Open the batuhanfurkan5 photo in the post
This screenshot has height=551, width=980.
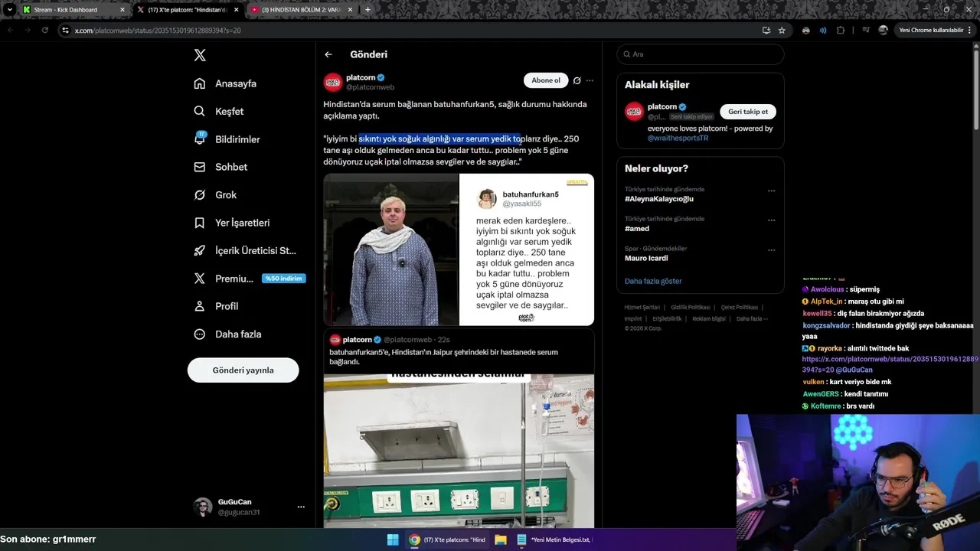(x=391, y=249)
